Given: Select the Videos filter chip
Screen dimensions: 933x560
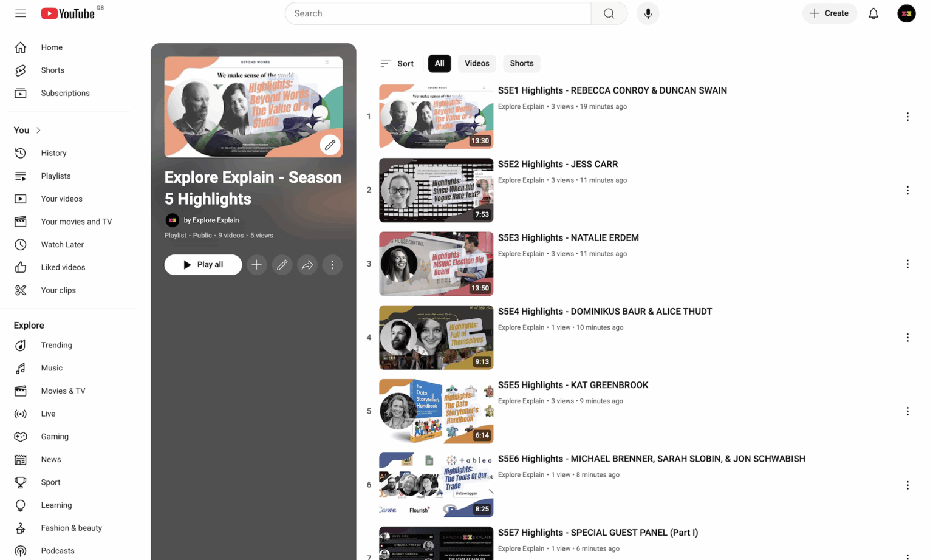Looking at the screenshot, I should click(x=477, y=63).
